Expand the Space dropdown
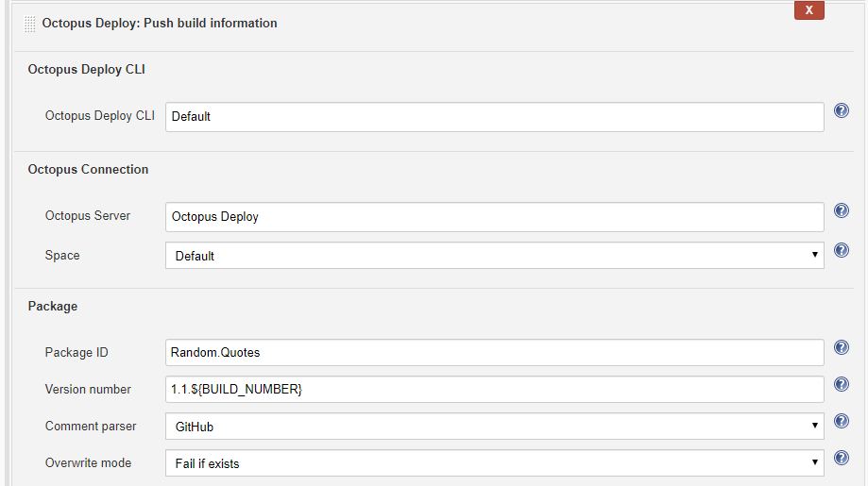868x486 pixels. 494,256
